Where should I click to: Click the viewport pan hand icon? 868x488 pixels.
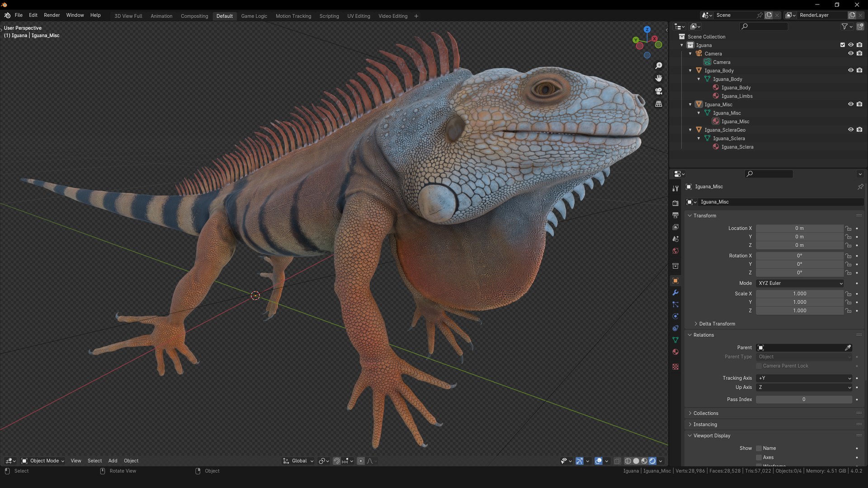[659, 79]
